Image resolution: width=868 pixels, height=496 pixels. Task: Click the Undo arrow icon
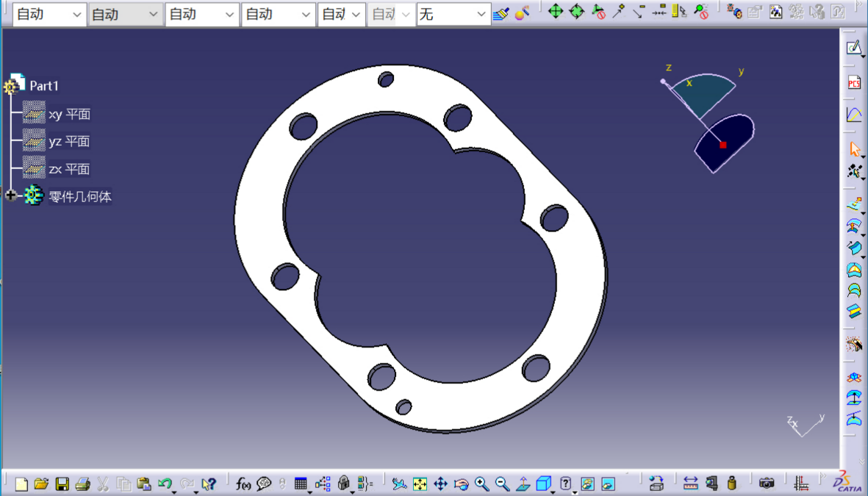click(x=165, y=484)
